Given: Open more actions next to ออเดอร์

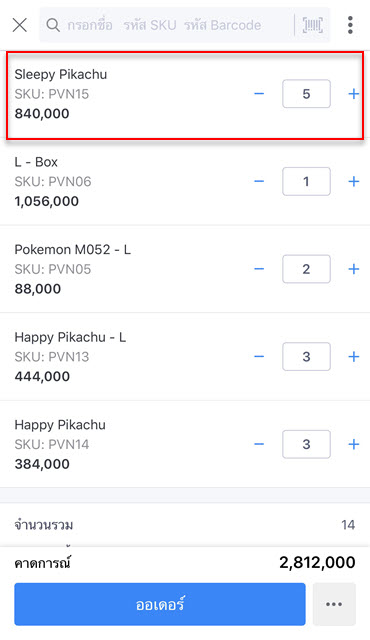Looking at the screenshot, I should pyautogui.click(x=334, y=604).
